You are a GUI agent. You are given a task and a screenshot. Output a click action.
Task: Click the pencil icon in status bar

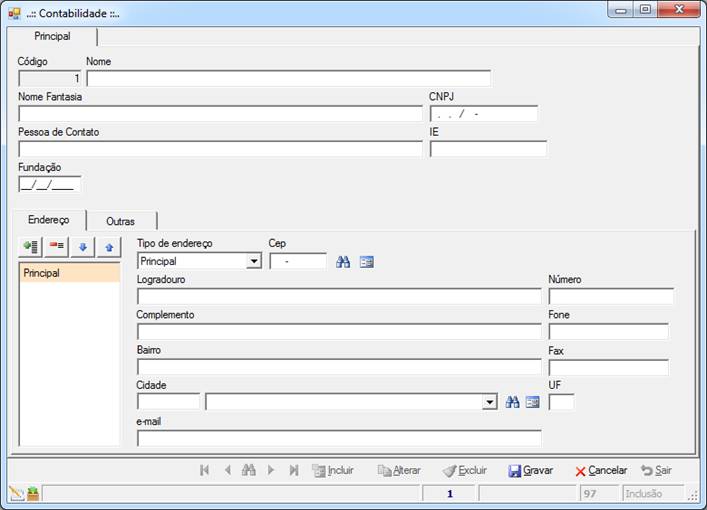tap(16, 494)
